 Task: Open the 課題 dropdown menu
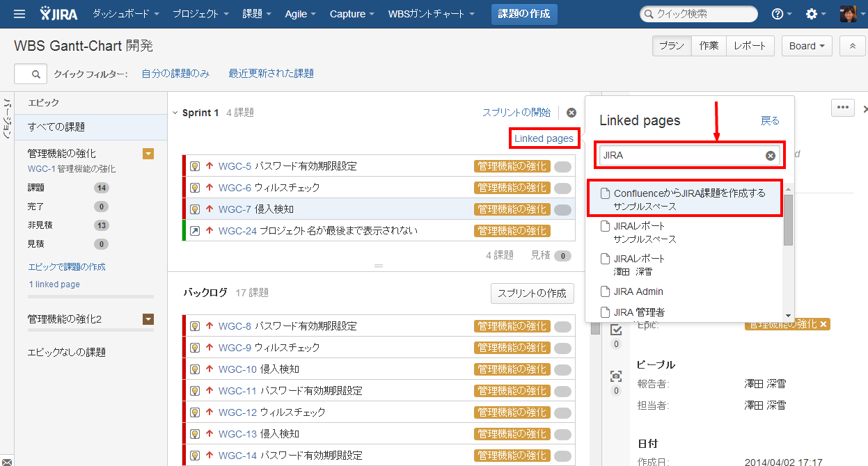[x=258, y=14]
